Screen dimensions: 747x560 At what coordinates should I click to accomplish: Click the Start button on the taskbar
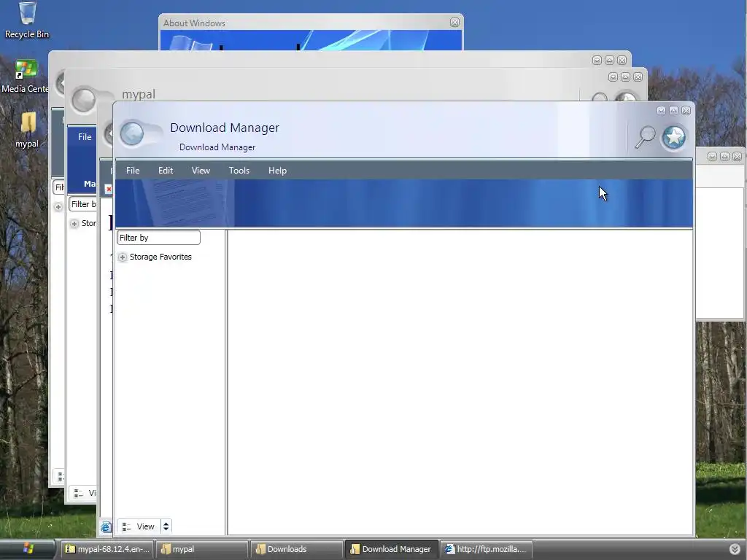[28, 549]
